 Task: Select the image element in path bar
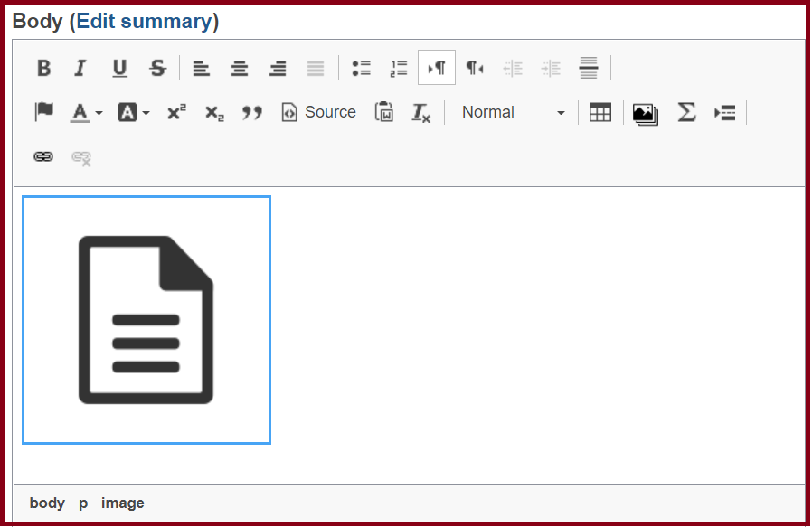122,503
